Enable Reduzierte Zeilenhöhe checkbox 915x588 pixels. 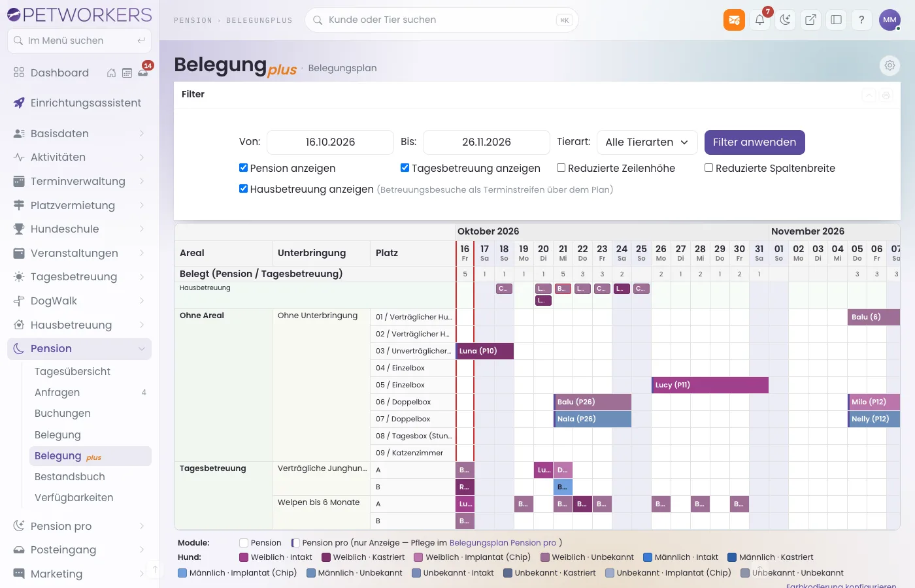pos(561,168)
